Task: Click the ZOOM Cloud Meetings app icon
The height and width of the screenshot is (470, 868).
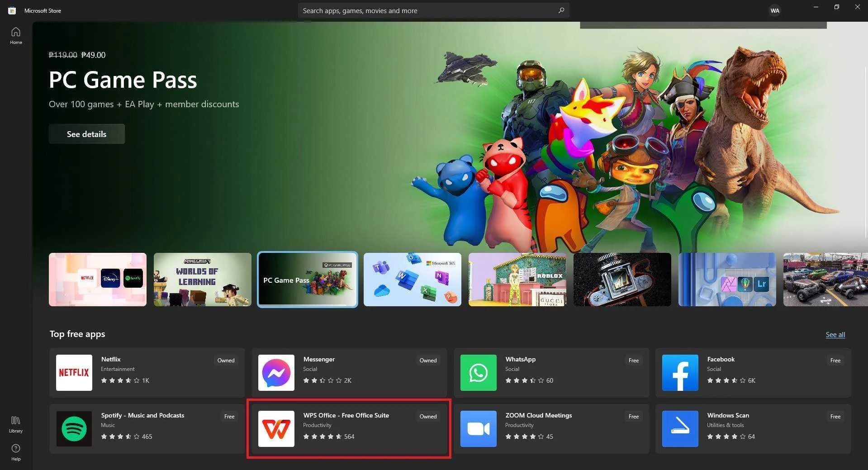Action: pos(479,429)
